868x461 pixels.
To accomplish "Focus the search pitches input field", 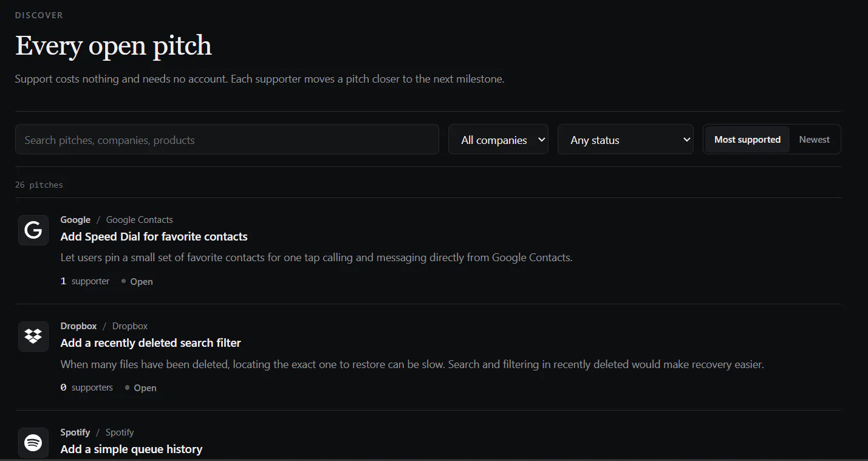I will point(227,140).
